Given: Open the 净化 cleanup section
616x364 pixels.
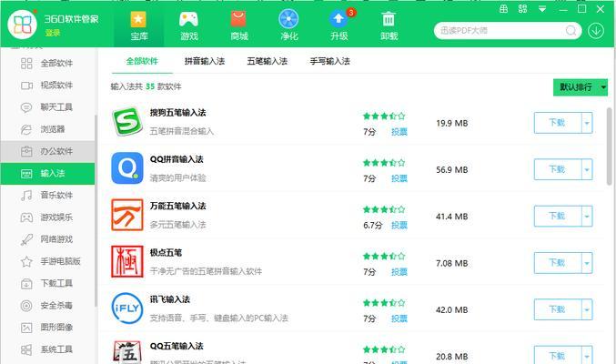Looking at the screenshot, I should [x=288, y=25].
